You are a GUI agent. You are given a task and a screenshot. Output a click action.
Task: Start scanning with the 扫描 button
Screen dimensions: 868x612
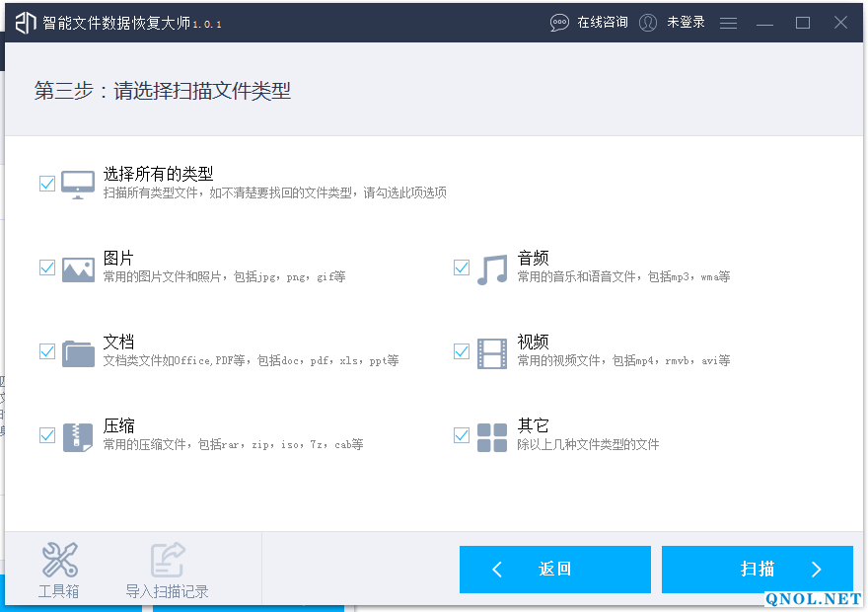click(757, 570)
